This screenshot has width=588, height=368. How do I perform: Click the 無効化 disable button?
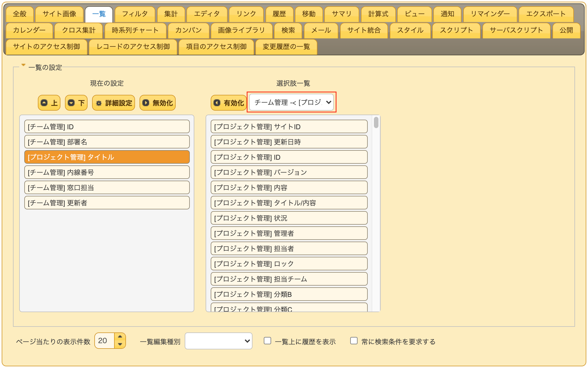(158, 103)
